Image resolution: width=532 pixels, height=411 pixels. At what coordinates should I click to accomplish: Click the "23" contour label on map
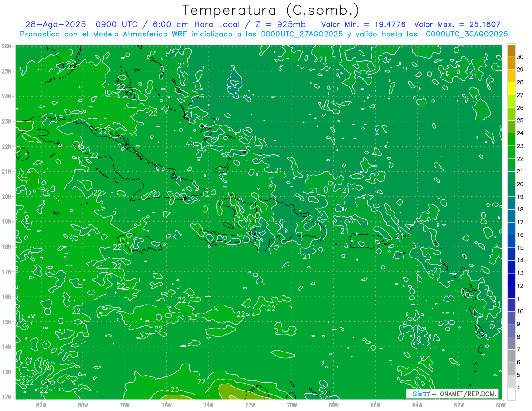coord(175,390)
